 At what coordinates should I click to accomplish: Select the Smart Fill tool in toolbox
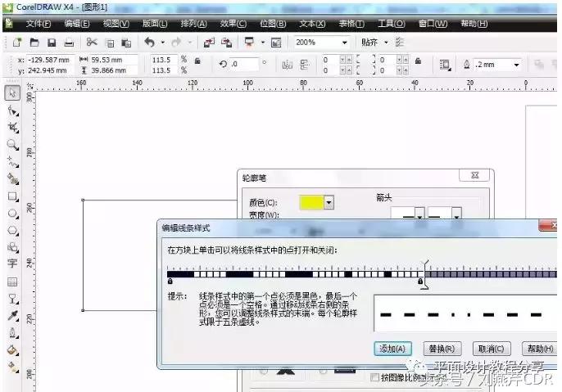pos(13,178)
